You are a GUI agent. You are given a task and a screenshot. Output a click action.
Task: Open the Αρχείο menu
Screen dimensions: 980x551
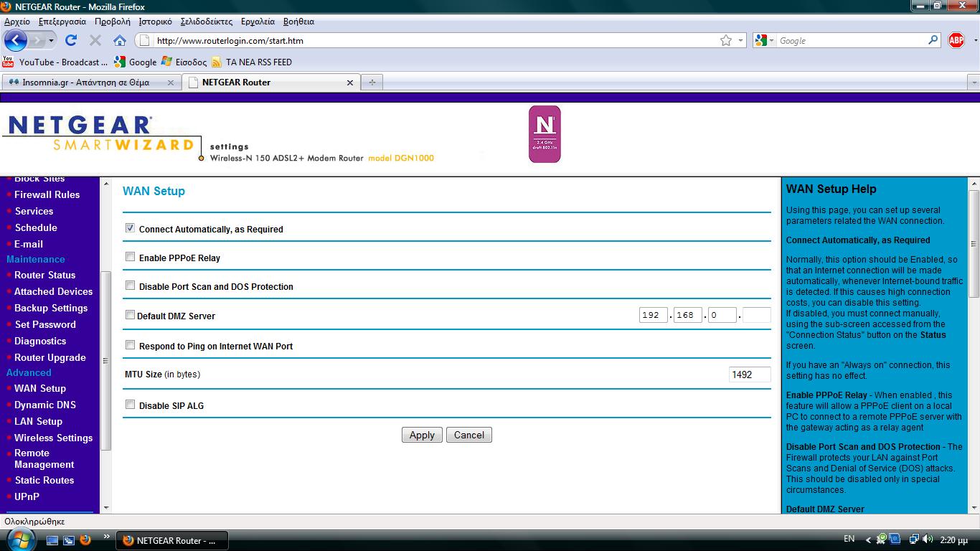(17, 22)
